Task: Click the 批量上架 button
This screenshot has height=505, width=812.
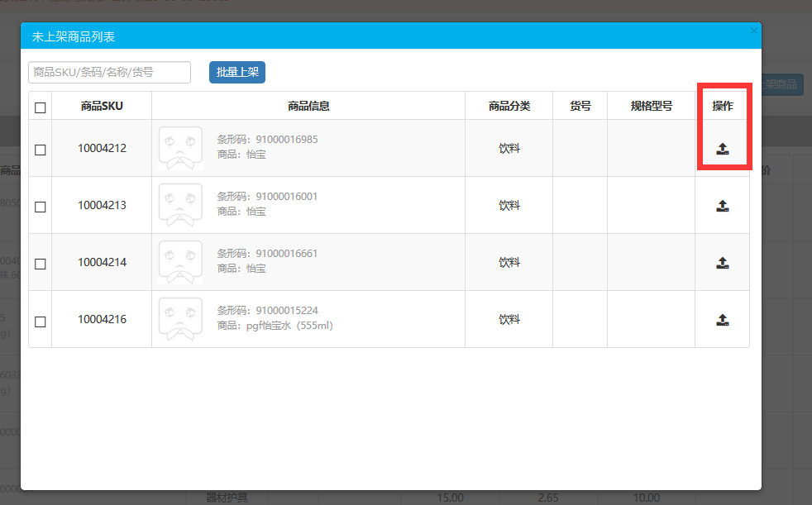Action: [237, 72]
